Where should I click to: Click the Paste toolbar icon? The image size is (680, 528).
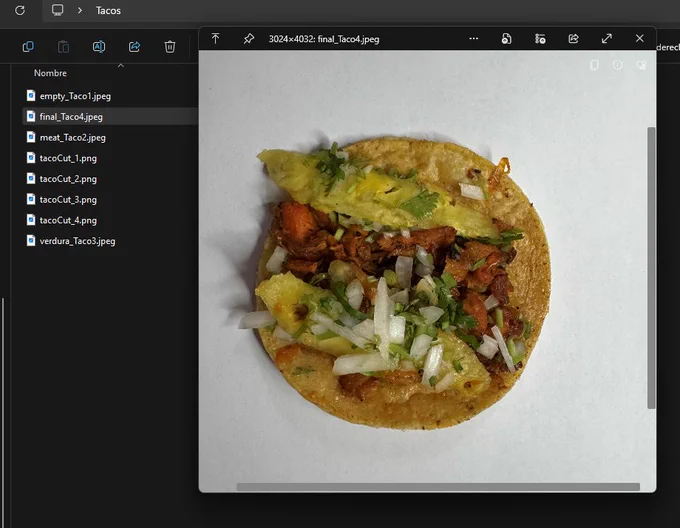(x=63, y=46)
